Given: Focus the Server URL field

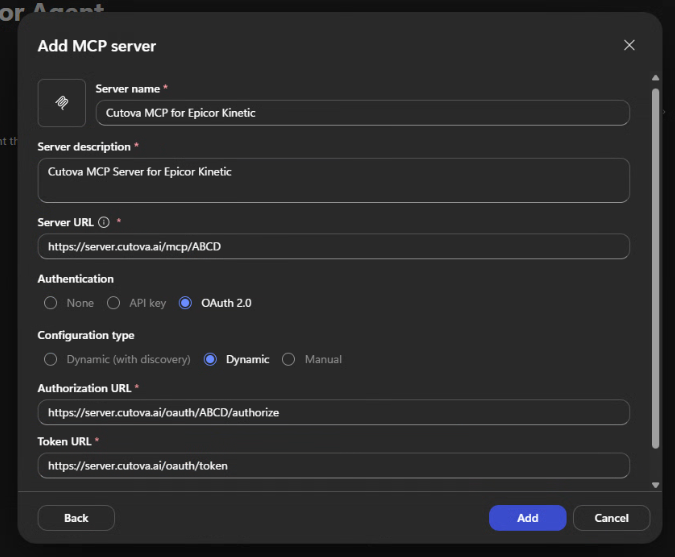Looking at the screenshot, I should [x=334, y=246].
